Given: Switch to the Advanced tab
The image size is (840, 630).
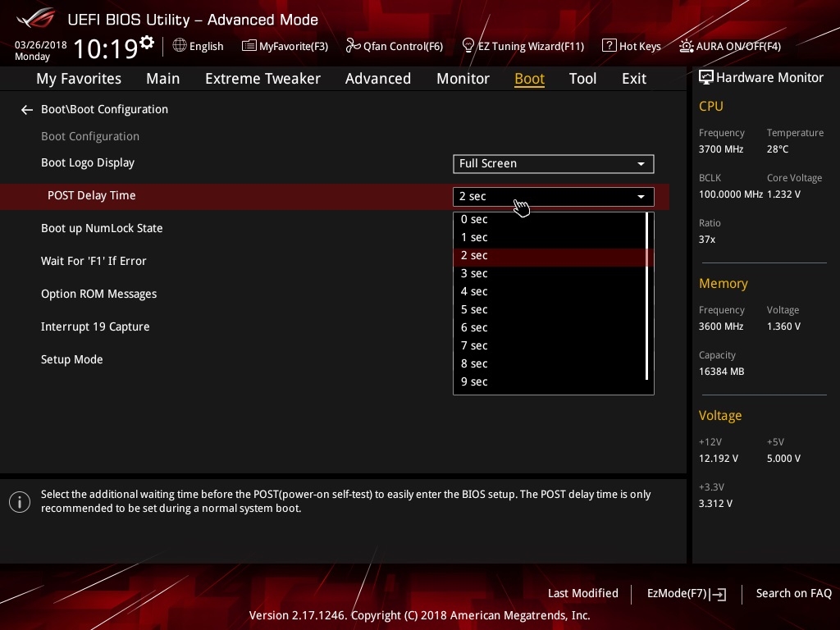Looking at the screenshot, I should click(377, 79).
